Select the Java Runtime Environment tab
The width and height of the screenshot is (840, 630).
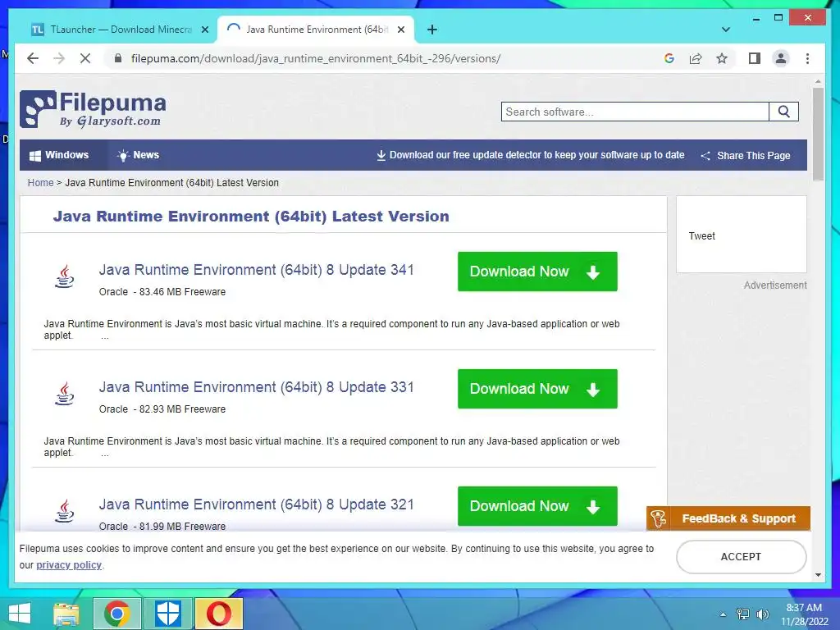pyautogui.click(x=315, y=30)
